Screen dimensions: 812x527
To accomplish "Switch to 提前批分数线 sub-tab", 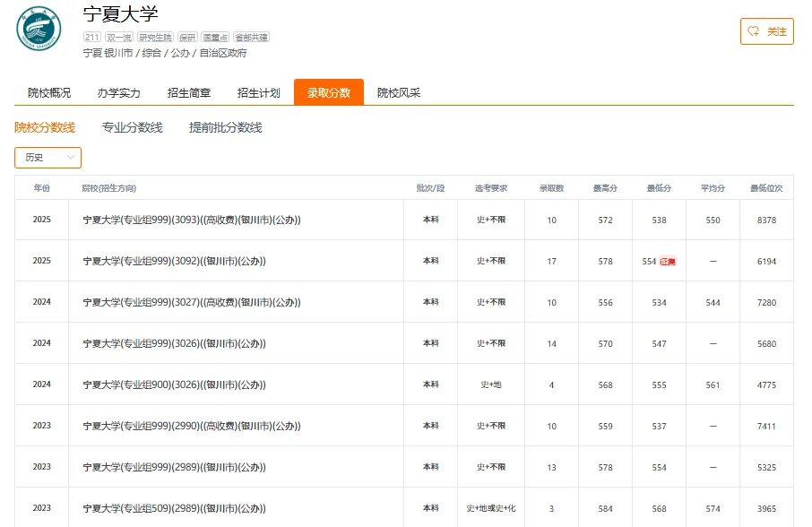I will point(226,127).
